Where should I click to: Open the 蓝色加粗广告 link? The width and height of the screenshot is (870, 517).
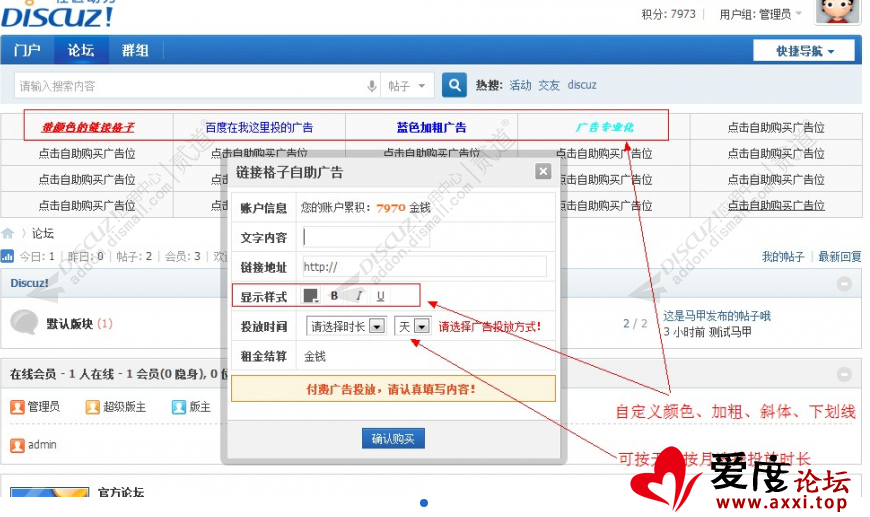[x=431, y=128]
